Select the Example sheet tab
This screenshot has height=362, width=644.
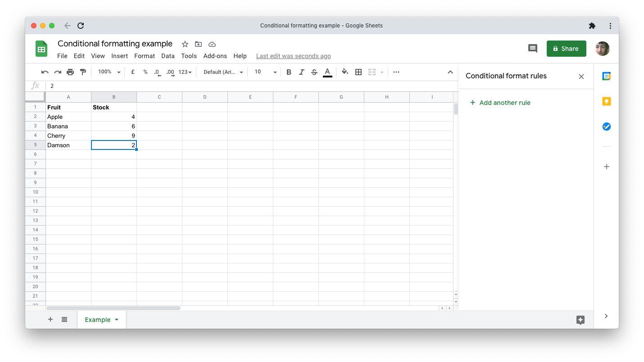pos(98,320)
